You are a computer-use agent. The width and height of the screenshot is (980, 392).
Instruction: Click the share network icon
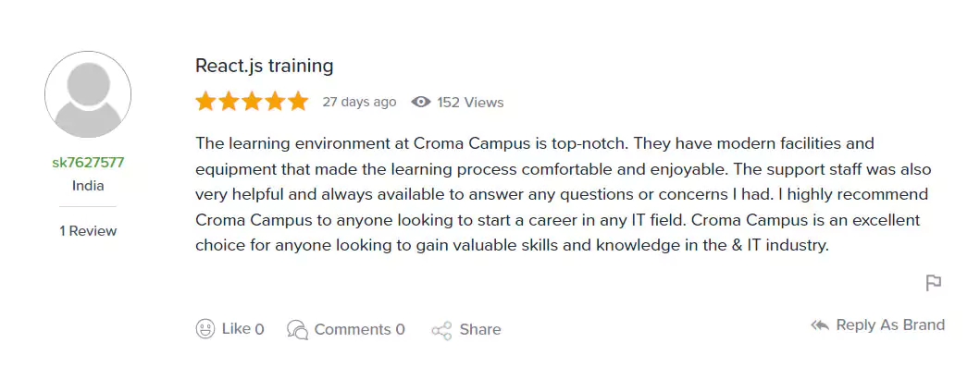point(441,330)
